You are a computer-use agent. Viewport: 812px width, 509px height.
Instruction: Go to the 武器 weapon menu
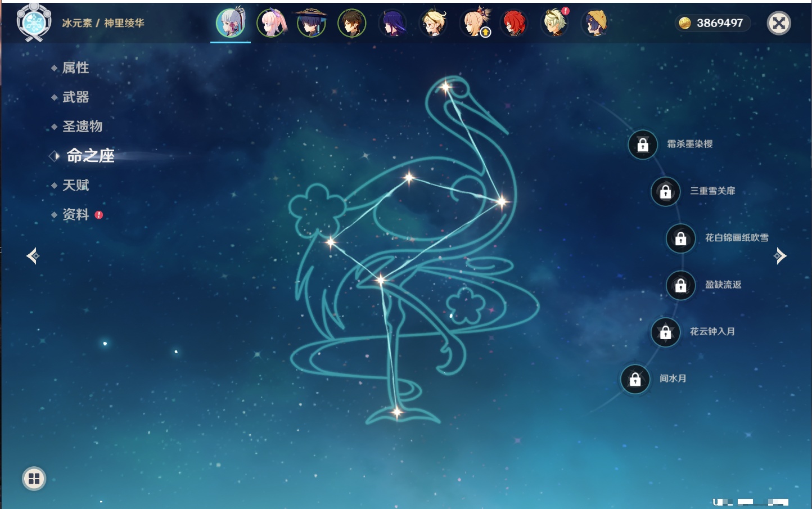75,97
